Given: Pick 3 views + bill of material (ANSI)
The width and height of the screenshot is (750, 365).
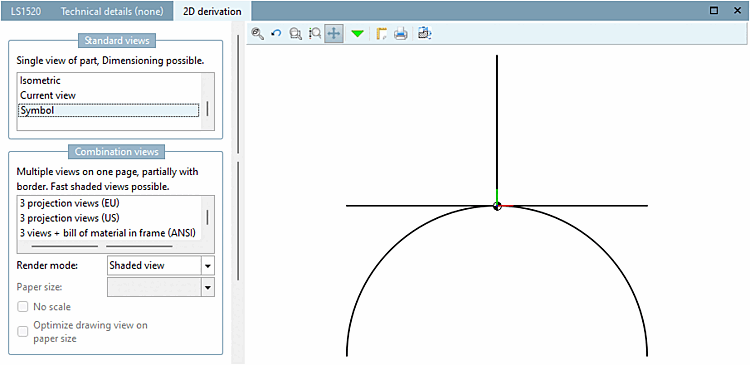Looking at the screenshot, I should 109,233.
